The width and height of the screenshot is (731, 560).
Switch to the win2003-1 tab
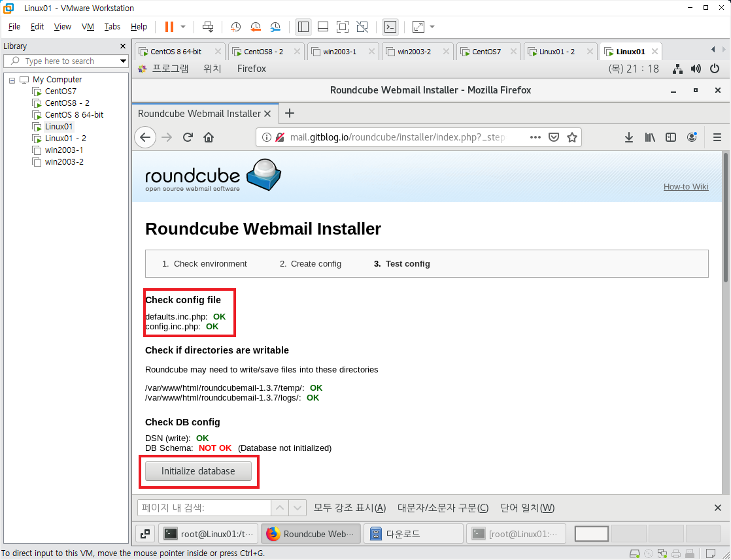[x=339, y=52]
